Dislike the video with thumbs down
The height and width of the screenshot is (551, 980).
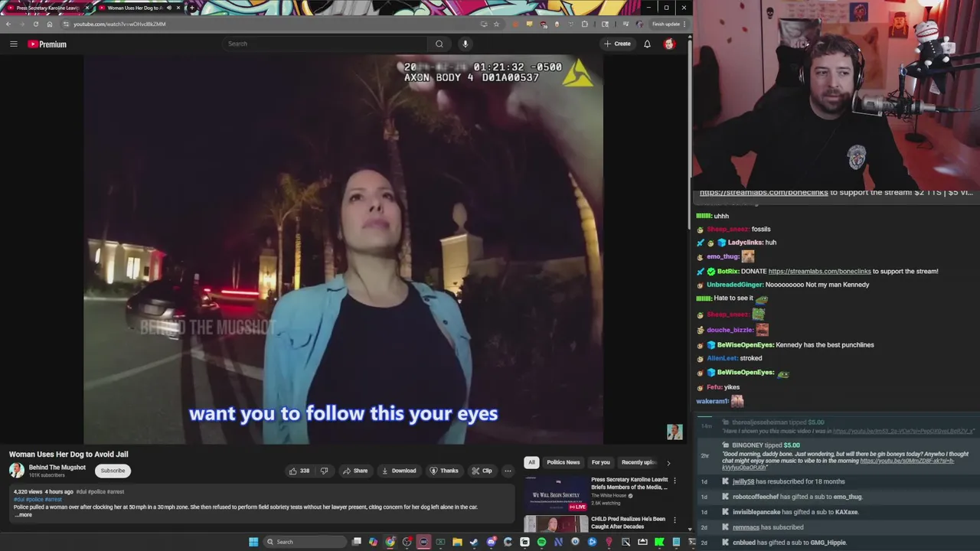[324, 471]
